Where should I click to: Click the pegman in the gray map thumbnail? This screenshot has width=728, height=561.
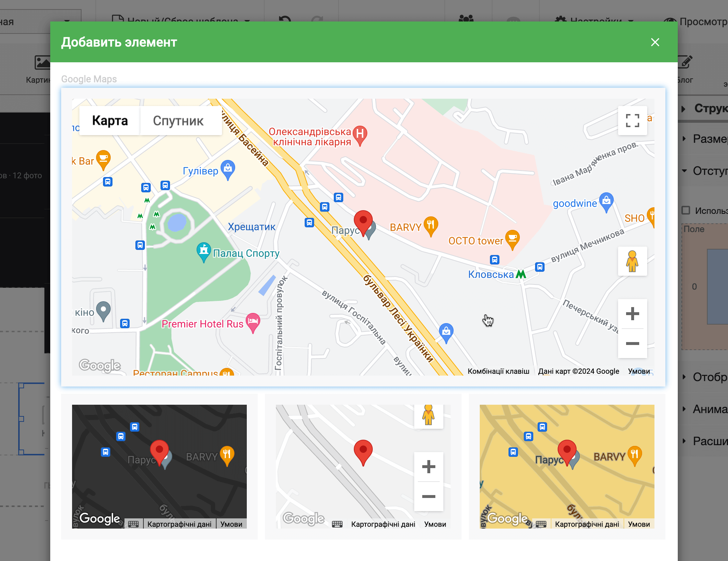428,415
